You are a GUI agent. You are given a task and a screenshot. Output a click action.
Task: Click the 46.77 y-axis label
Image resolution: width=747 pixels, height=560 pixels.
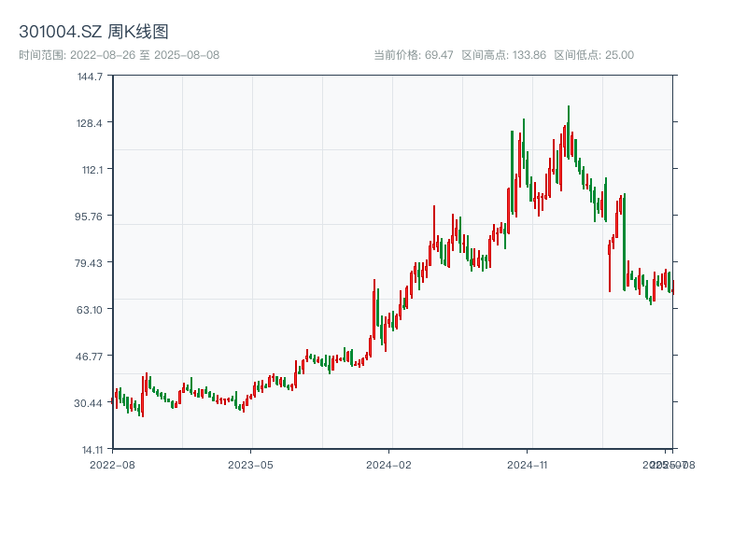coord(89,357)
